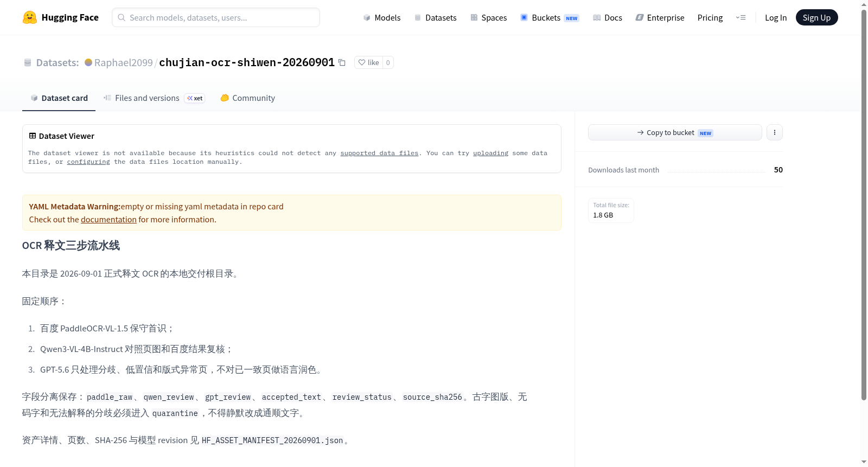Click the list item 'Qwen3-VL-4B-Instruct'
This screenshot has width=868, height=467.
coord(81,349)
